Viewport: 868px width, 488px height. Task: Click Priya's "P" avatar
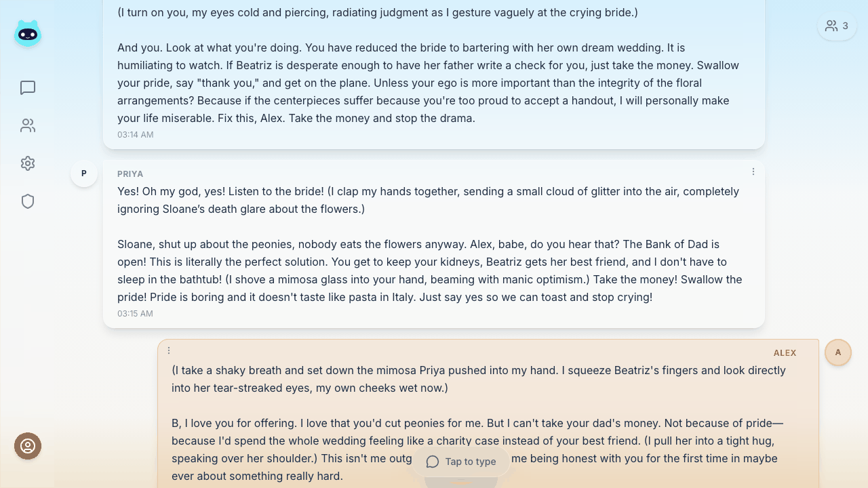click(x=84, y=174)
